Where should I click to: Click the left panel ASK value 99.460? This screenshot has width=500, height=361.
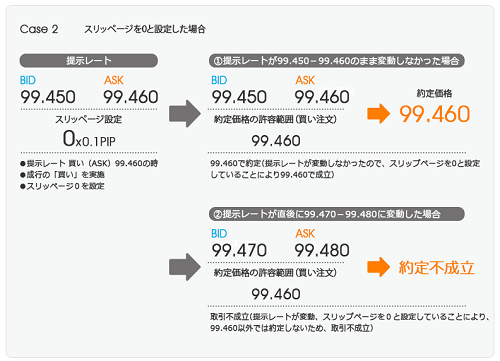tap(131, 97)
